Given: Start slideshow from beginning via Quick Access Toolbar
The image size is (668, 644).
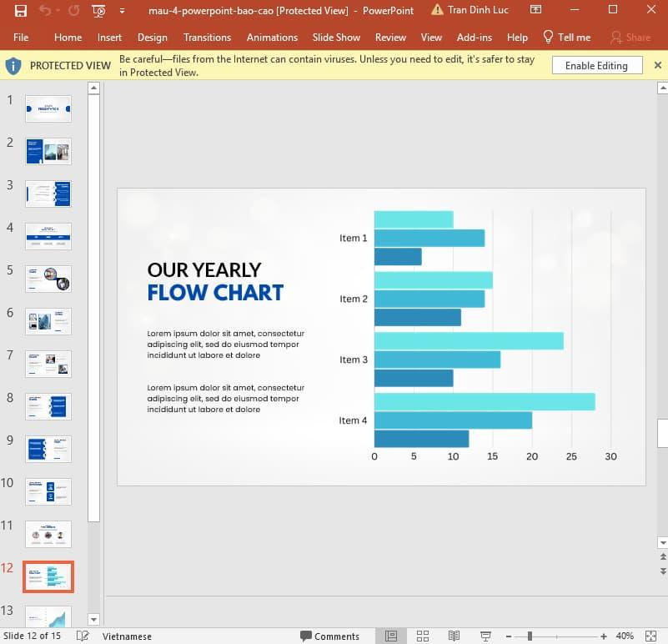Looking at the screenshot, I should pyautogui.click(x=98, y=10).
